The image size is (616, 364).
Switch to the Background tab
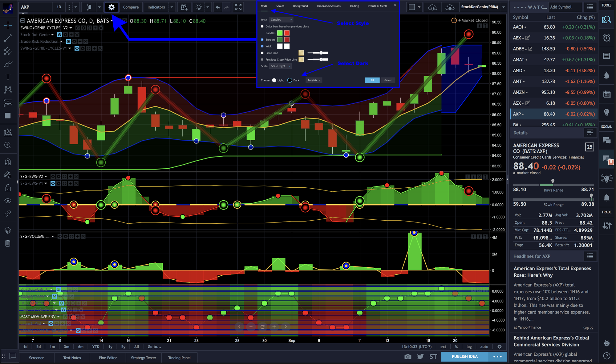point(300,6)
